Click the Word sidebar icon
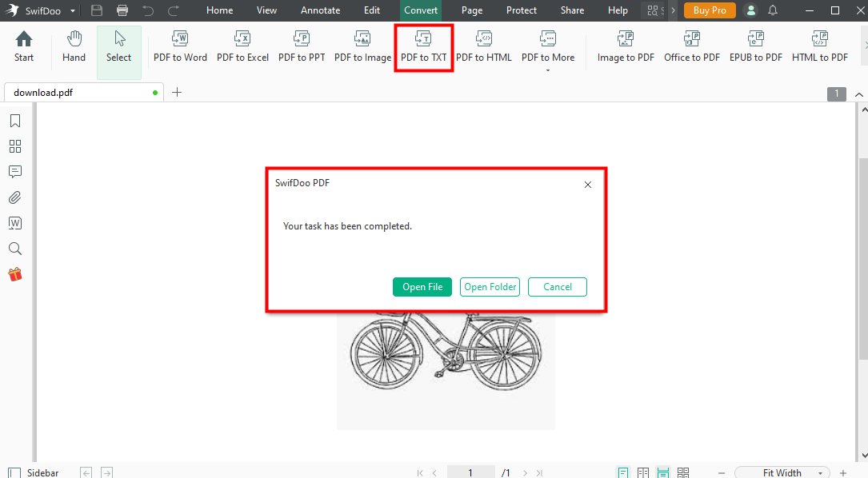868x478 pixels. pyautogui.click(x=15, y=223)
